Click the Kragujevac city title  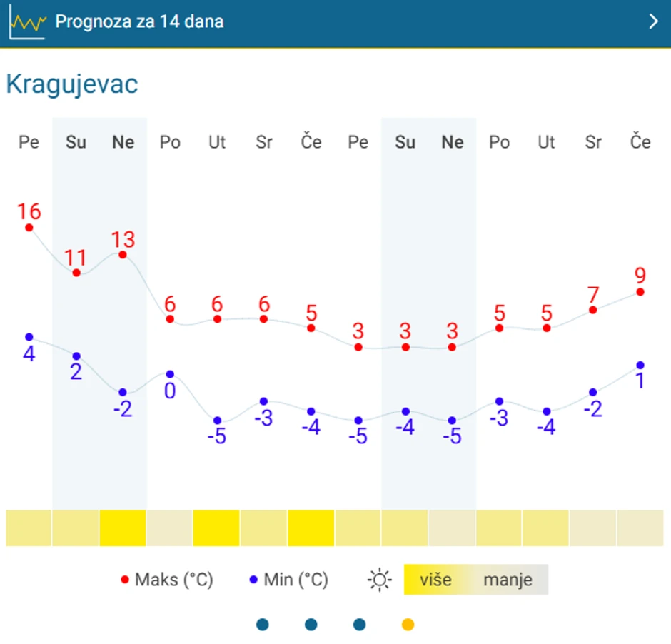click(72, 84)
